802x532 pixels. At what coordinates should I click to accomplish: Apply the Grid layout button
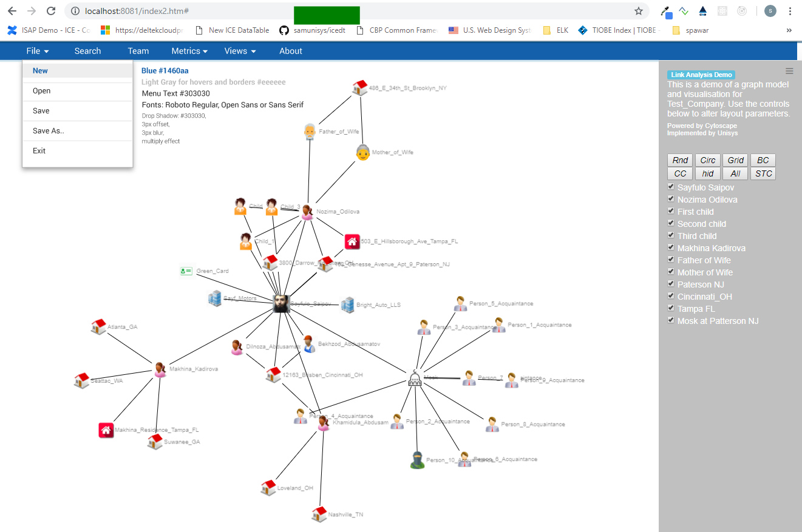click(x=735, y=160)
